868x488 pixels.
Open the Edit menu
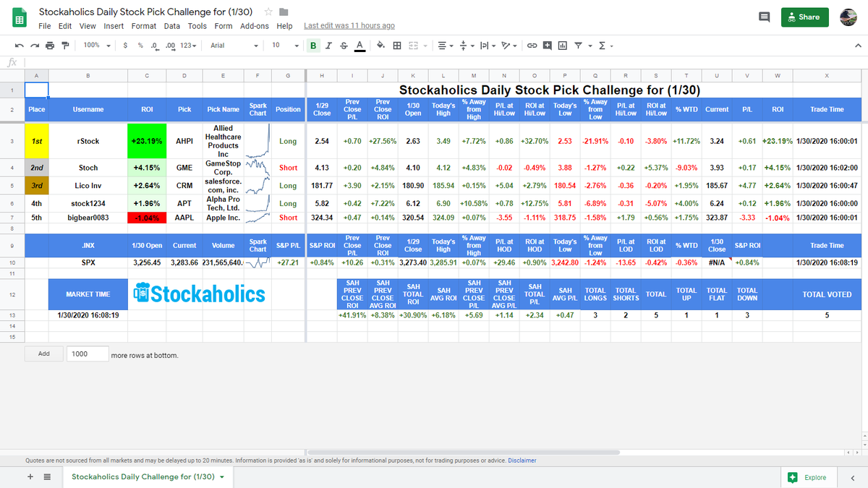click(x=65, y=26)
